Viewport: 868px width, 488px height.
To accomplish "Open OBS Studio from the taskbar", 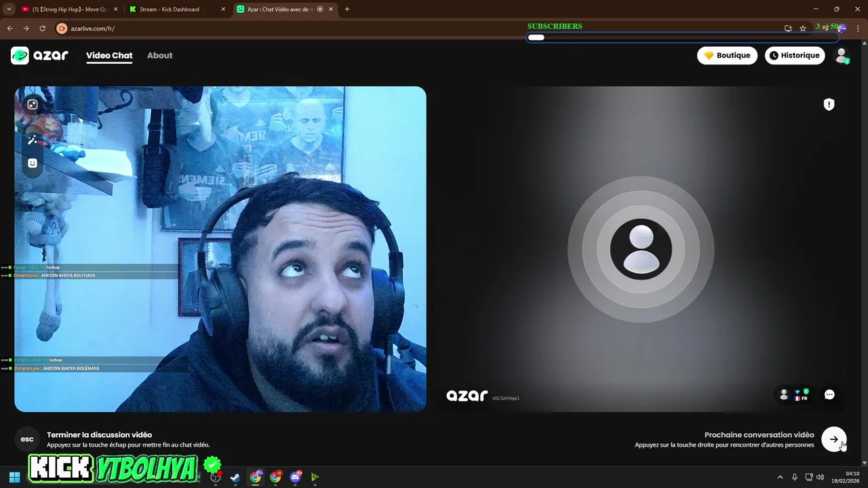I will point(216,477).
